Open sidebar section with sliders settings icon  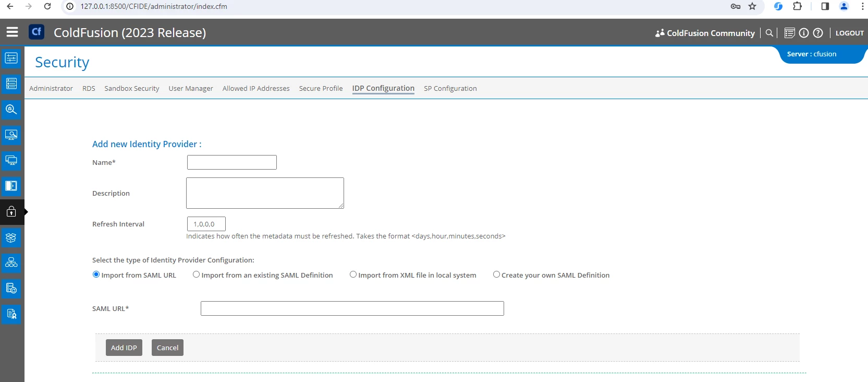(11, 58)
